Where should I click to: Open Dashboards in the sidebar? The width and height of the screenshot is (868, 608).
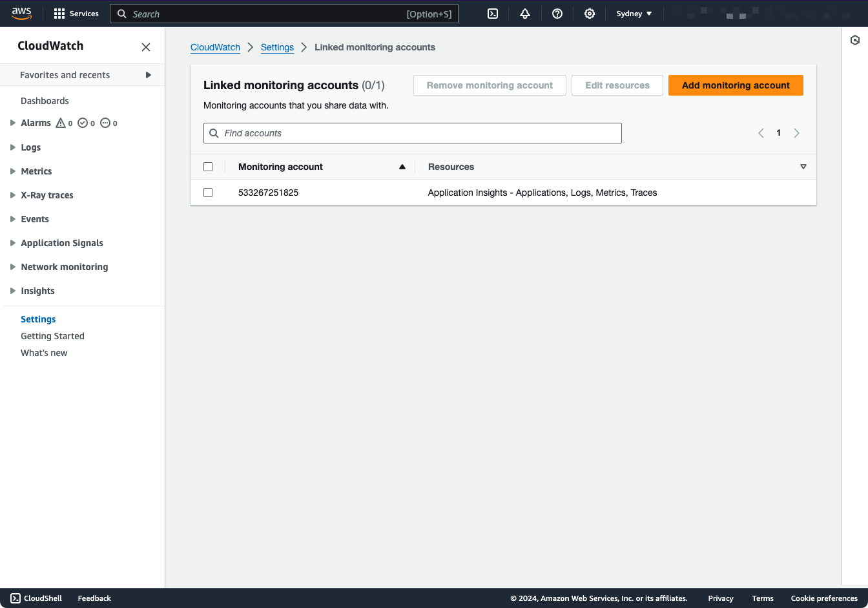[x=45, y=101]
